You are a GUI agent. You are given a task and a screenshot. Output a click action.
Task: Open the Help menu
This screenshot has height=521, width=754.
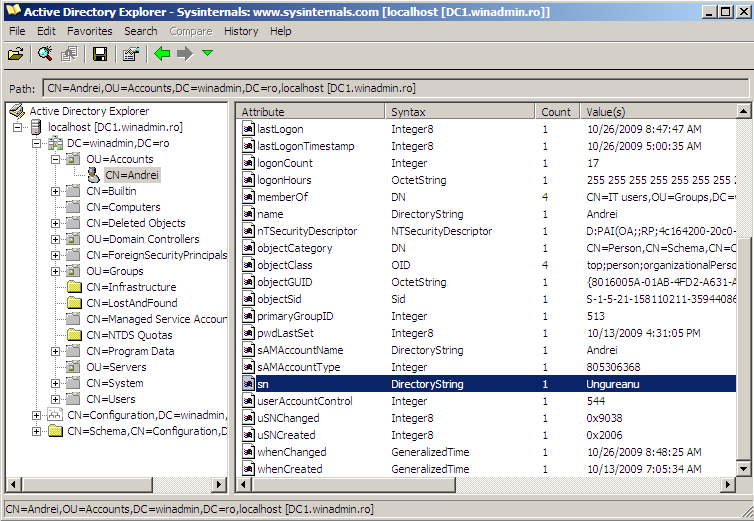280,31
